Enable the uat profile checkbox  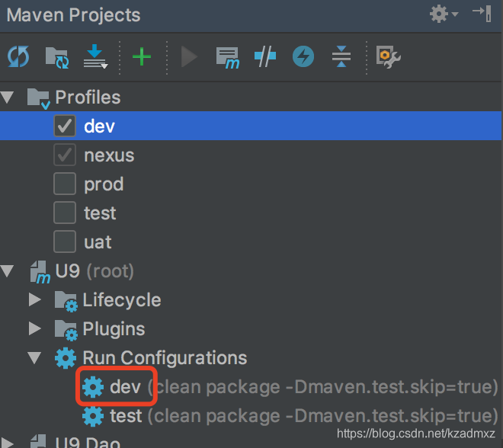click(65, 242)
